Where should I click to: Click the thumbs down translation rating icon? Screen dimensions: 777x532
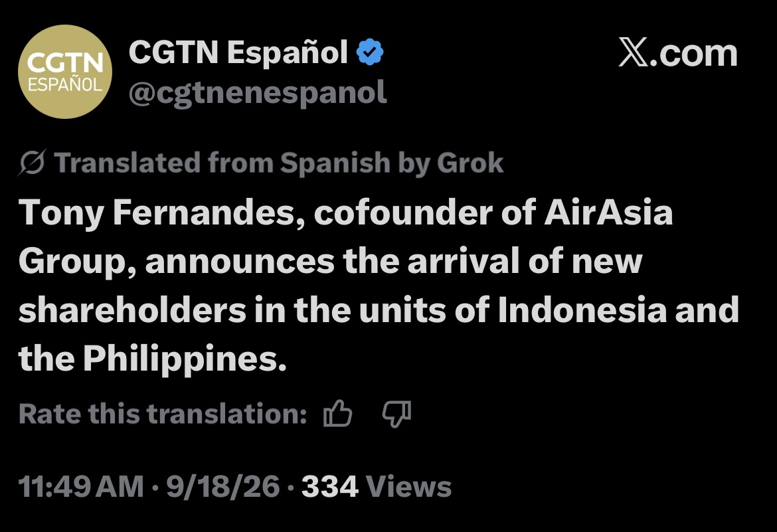396,414
